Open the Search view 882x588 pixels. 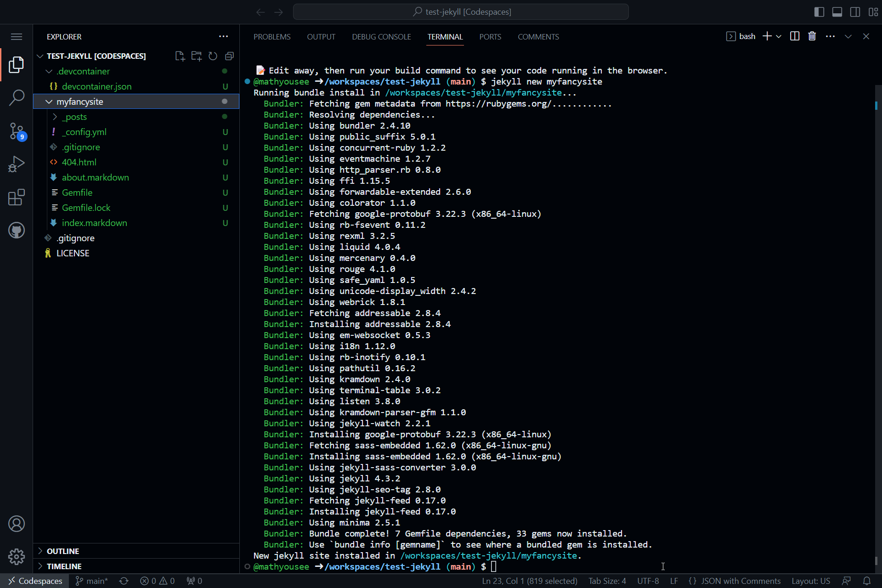tap(17, 98)
